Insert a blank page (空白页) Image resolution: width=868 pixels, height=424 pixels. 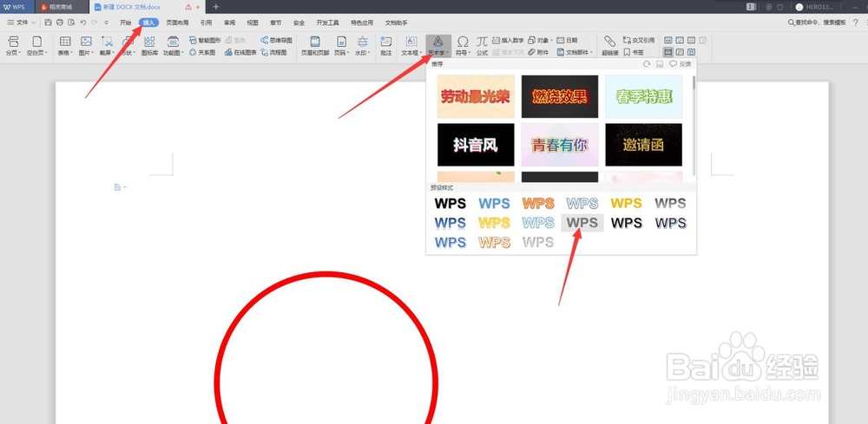pyautogui.click(x=36, y=45)
